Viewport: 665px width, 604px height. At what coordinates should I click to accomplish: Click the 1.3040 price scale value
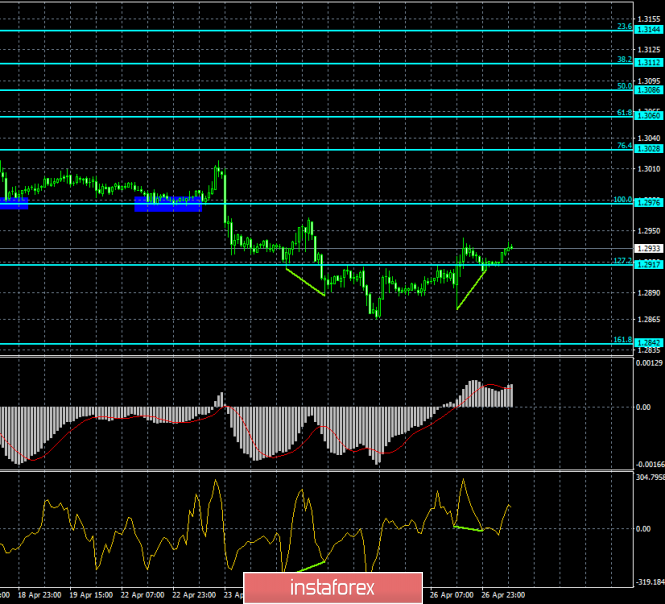coord(649,138)
